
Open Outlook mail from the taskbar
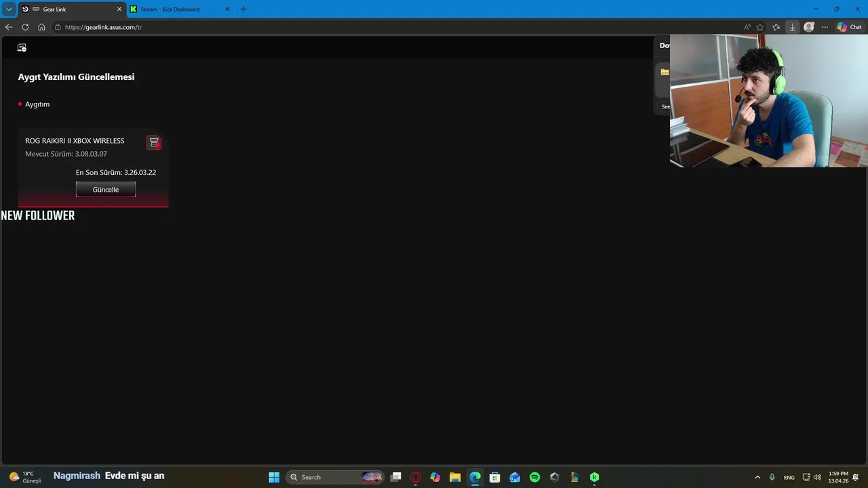515,477
